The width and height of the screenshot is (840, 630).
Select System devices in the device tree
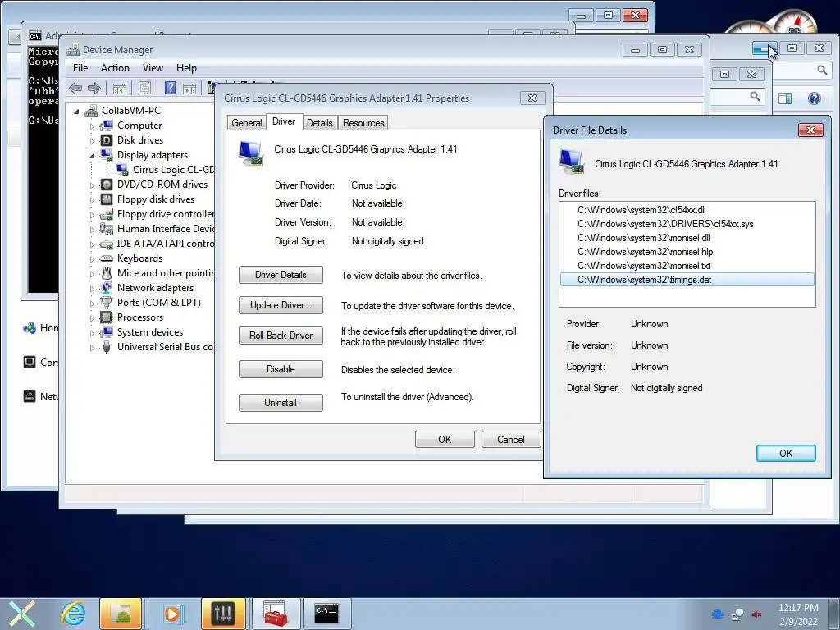[150, 332]
